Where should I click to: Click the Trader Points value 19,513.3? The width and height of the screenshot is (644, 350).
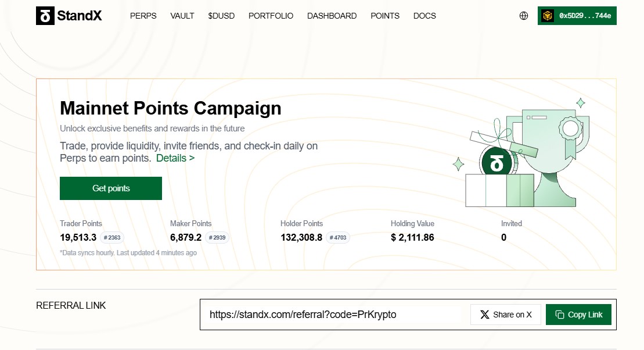[x=78, y=238]
